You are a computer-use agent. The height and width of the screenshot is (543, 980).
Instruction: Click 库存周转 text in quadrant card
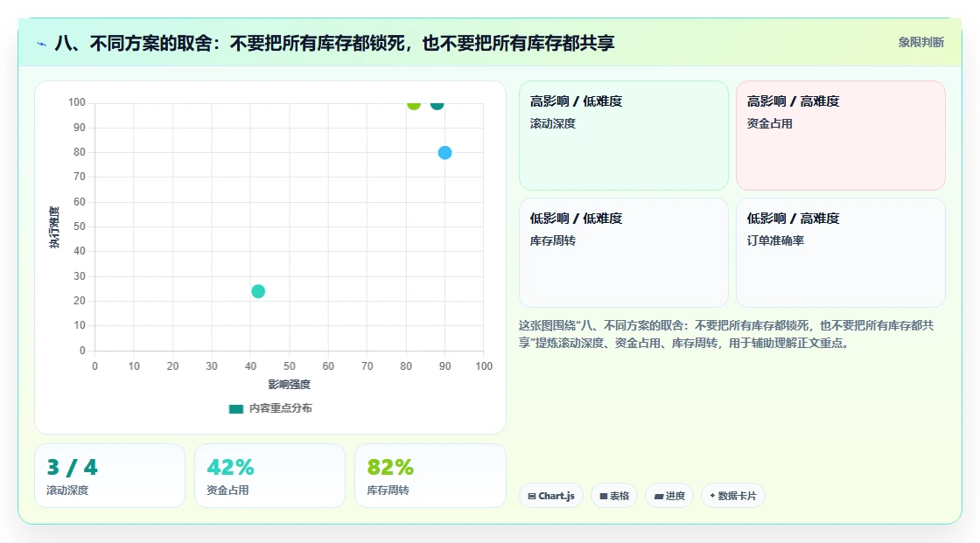pyautogui.click(x=552, y=240)
